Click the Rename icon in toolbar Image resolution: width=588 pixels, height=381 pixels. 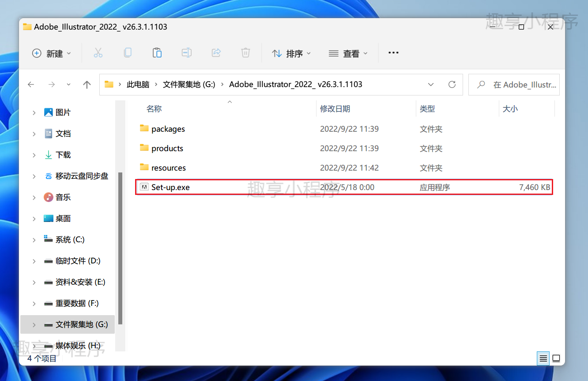tap(187, 53)
